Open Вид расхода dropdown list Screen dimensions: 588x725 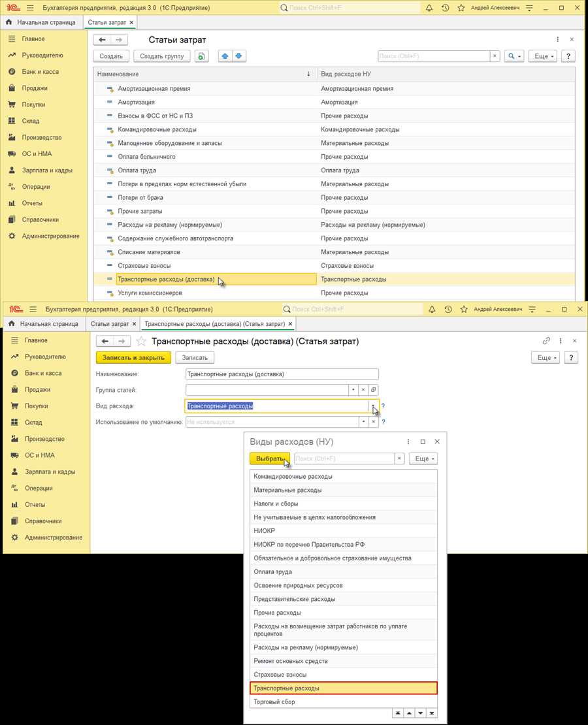(373, 406)
